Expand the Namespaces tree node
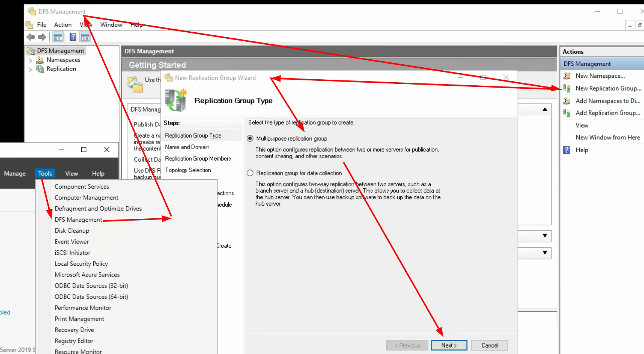The height and width of the screenshot is (354, 644). point(30,60)
